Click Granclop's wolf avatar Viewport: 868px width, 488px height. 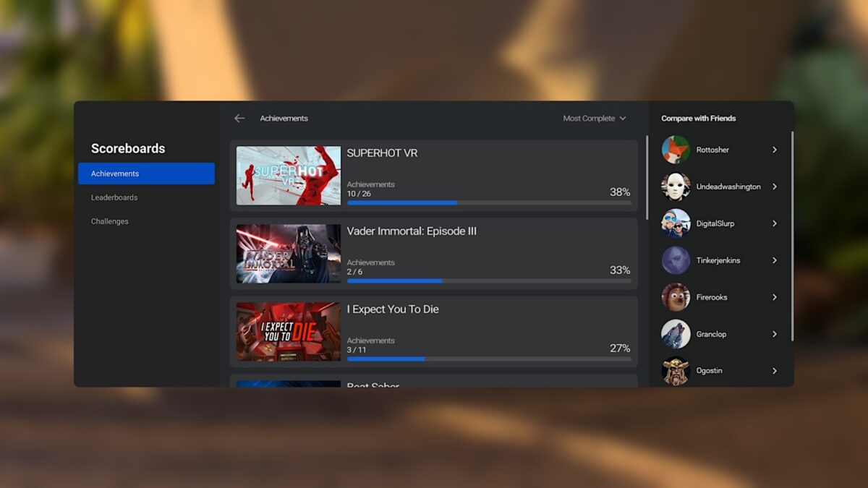point(676,334)
